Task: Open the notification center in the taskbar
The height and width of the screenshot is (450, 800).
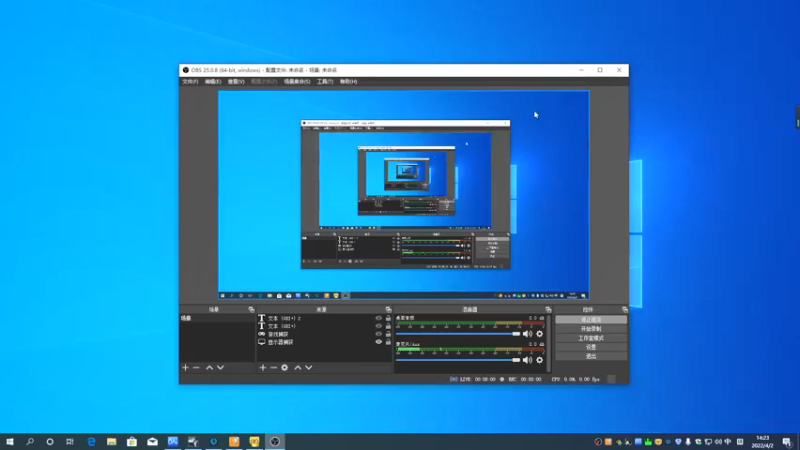Action: (787, 442)
